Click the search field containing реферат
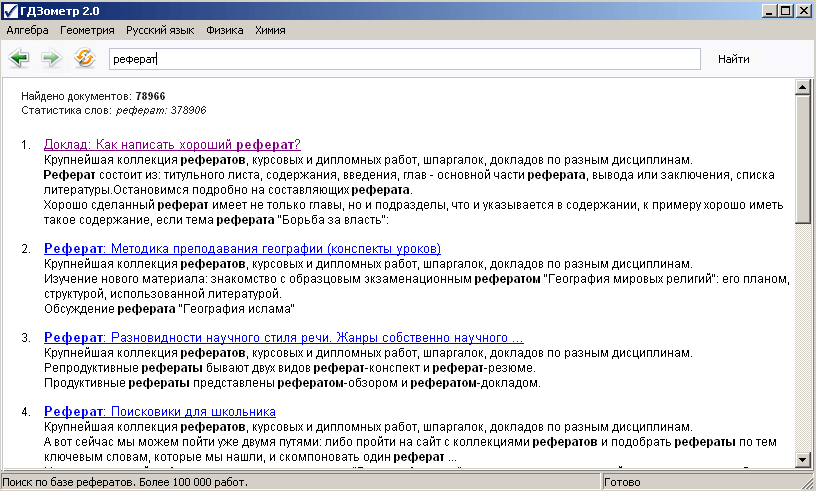The height and width of the screenshot is (491, 816). coord(404,59)
